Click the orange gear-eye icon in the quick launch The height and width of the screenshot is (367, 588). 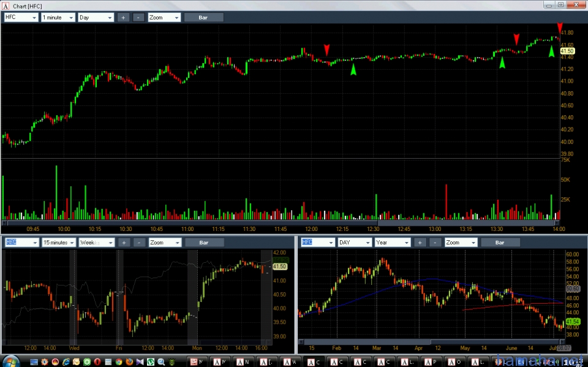tap(45, 361)
